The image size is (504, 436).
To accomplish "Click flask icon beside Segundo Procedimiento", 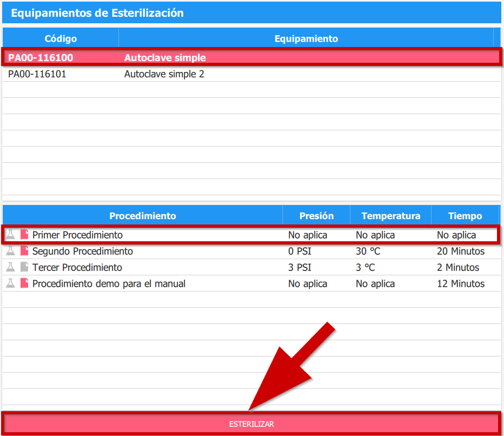I will coord(11,251).
